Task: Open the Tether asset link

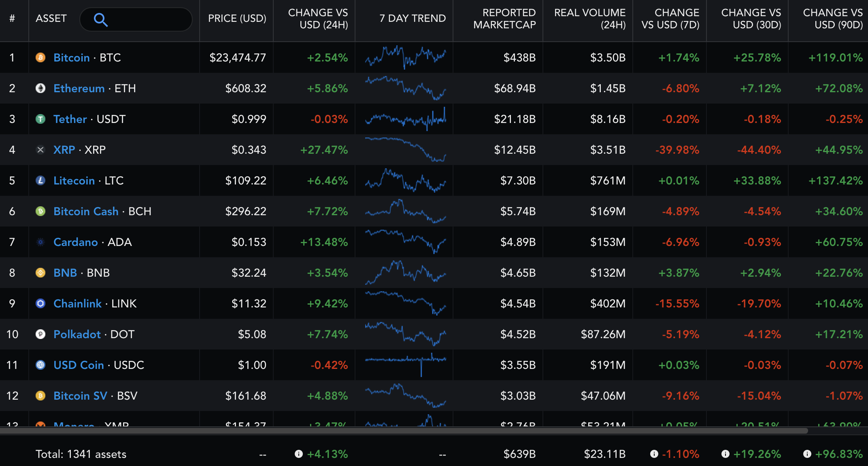Action: point(70,119)
